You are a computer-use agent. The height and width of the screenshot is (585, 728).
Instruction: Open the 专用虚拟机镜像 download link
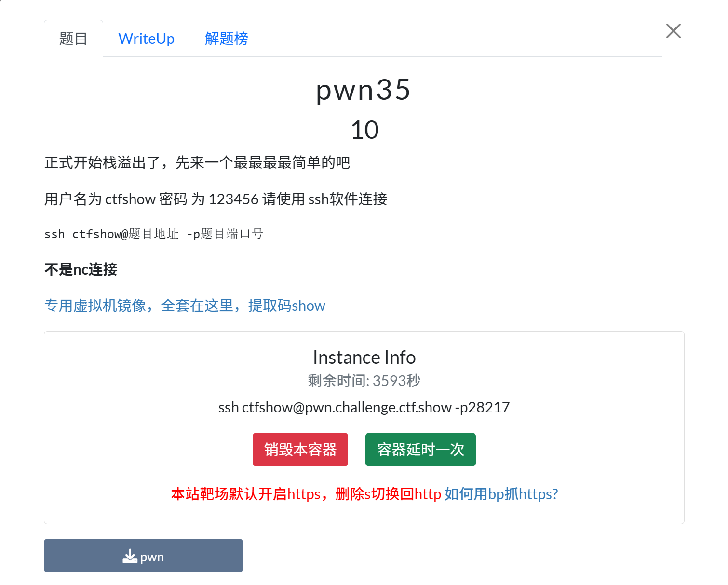click(x=185, y=306)
